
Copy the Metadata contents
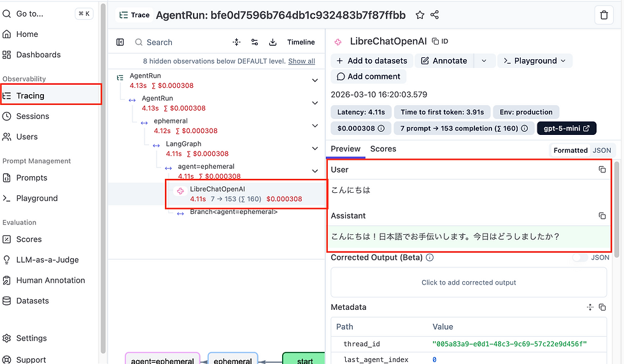click(602, 307)
